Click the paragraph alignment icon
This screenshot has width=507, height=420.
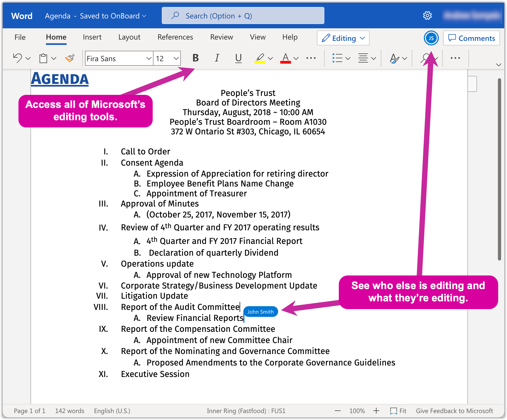363,58
